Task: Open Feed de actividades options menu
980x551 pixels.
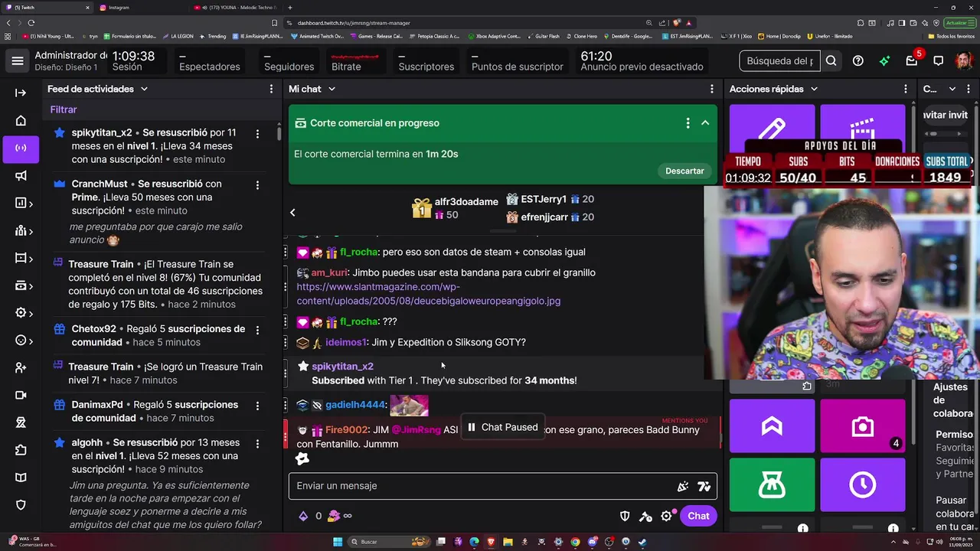Action: (x=271, y=89)
